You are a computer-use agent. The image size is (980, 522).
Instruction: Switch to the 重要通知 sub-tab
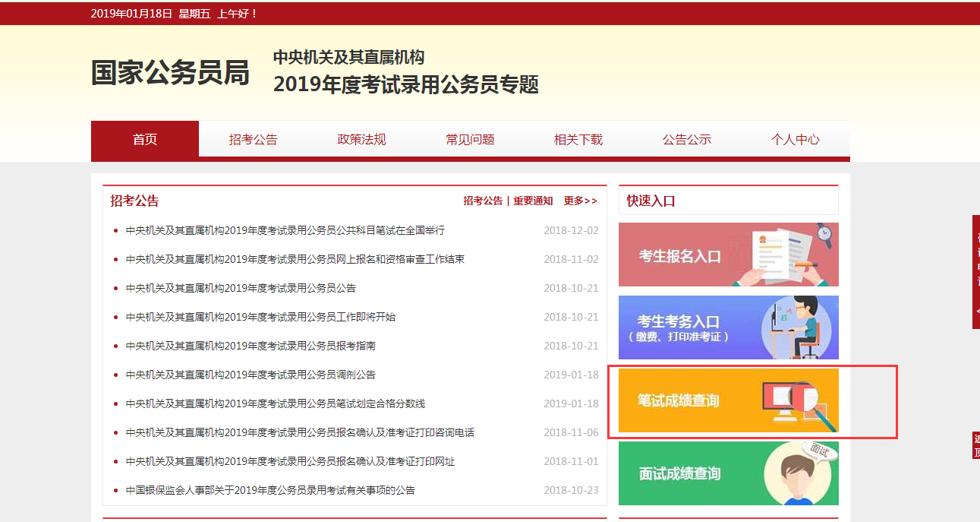[533, 201]
